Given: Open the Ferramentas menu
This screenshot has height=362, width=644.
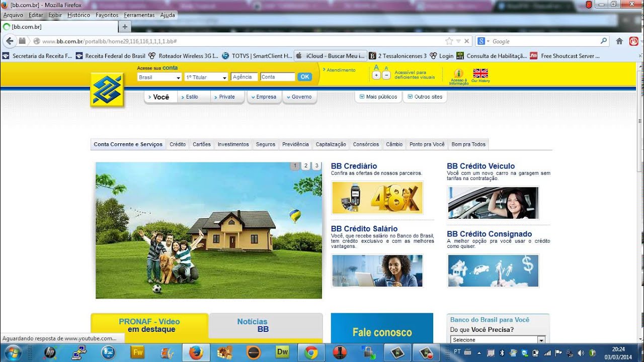Looking at the screenshot, I should click(139, 15).
